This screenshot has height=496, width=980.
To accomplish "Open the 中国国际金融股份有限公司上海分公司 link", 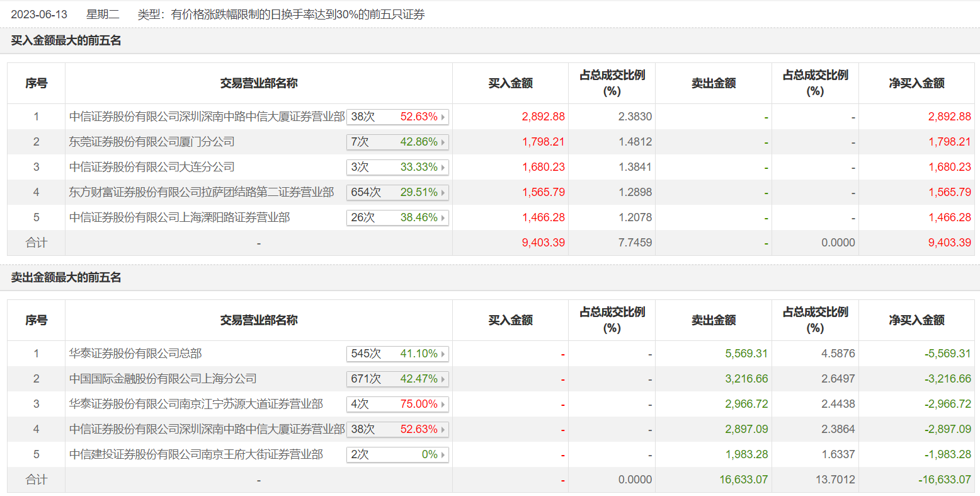I will tap(162, 379).
